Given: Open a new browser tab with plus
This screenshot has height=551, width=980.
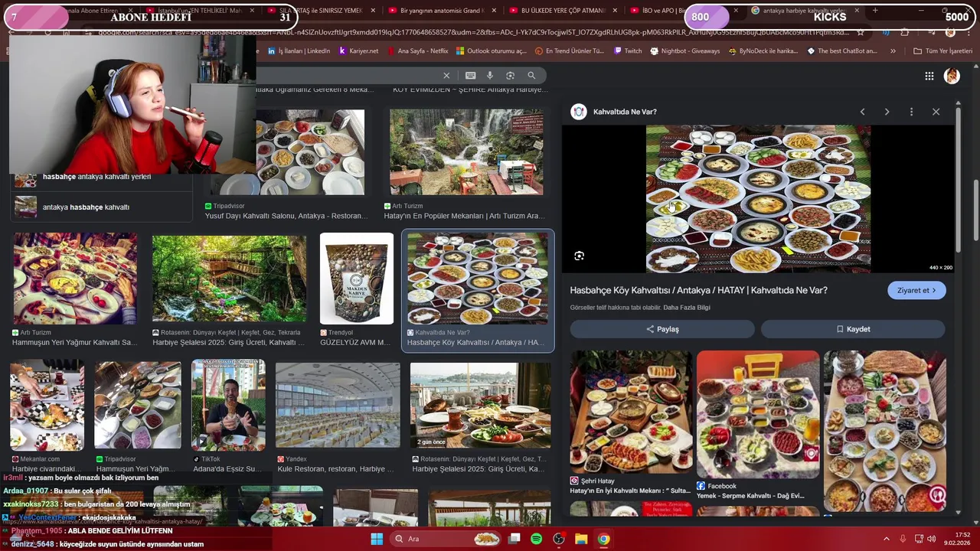Looking at the screenshot, I should [875, 11].
